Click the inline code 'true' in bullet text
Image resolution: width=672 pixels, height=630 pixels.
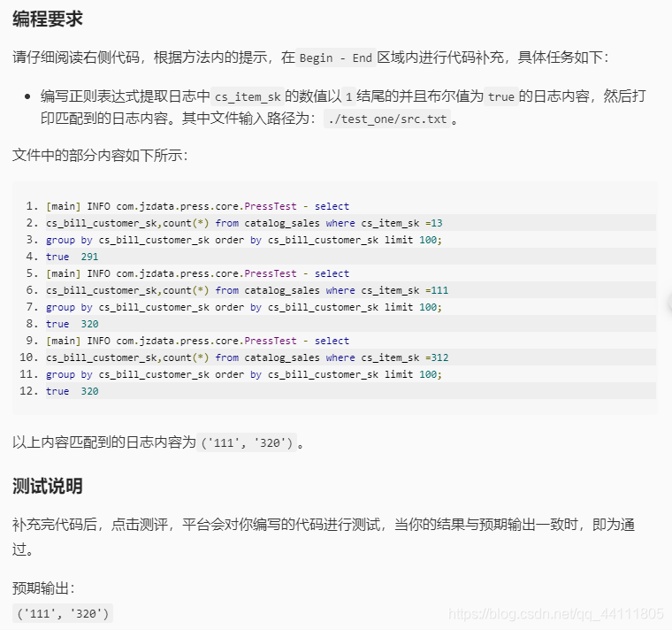501,96
